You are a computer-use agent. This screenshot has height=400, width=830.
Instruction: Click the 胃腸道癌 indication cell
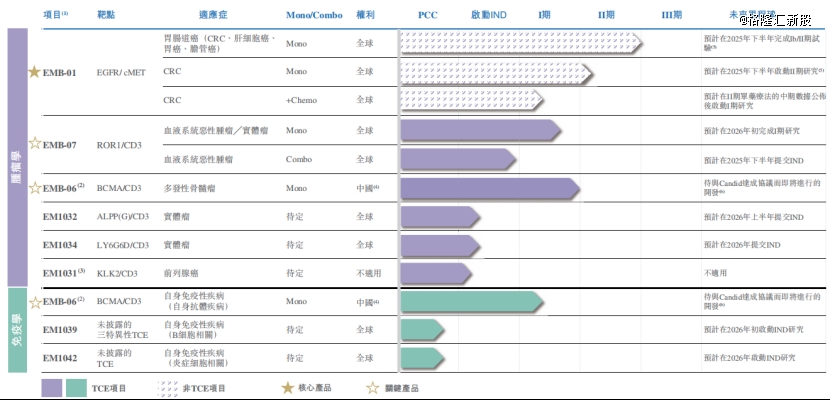pos(220,44)
